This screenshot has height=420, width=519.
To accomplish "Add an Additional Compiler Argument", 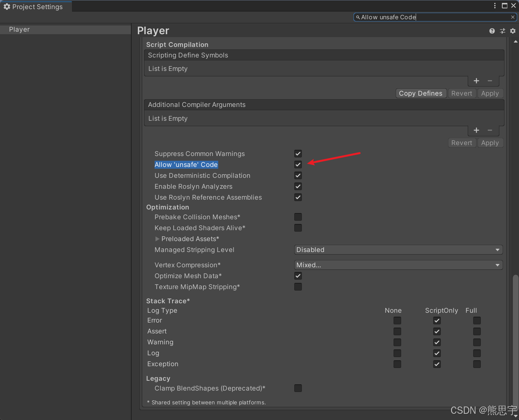I will 476,130.
